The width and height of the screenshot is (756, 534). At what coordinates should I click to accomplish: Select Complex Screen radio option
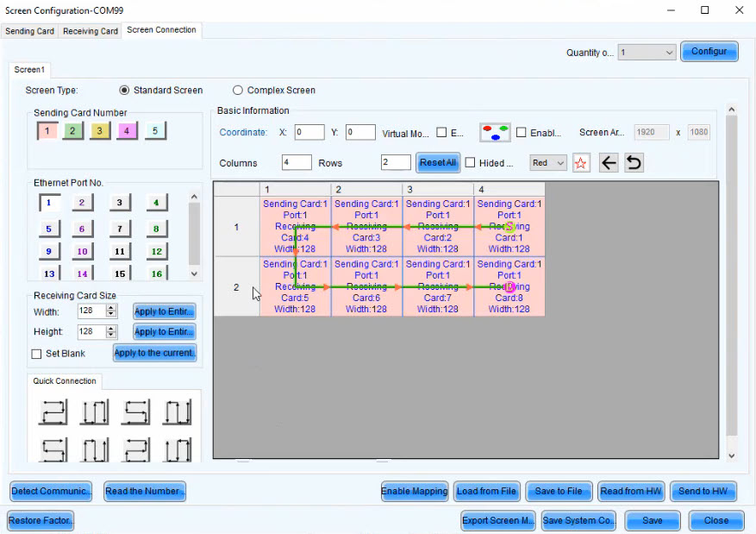(x=238, y=91)
